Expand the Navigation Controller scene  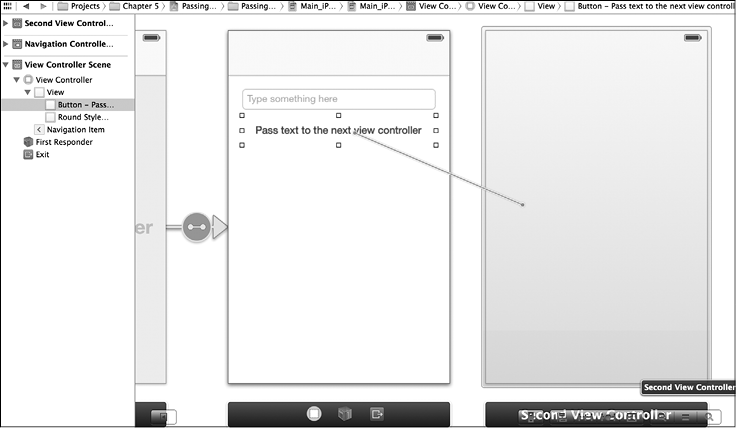coord(6,44)
